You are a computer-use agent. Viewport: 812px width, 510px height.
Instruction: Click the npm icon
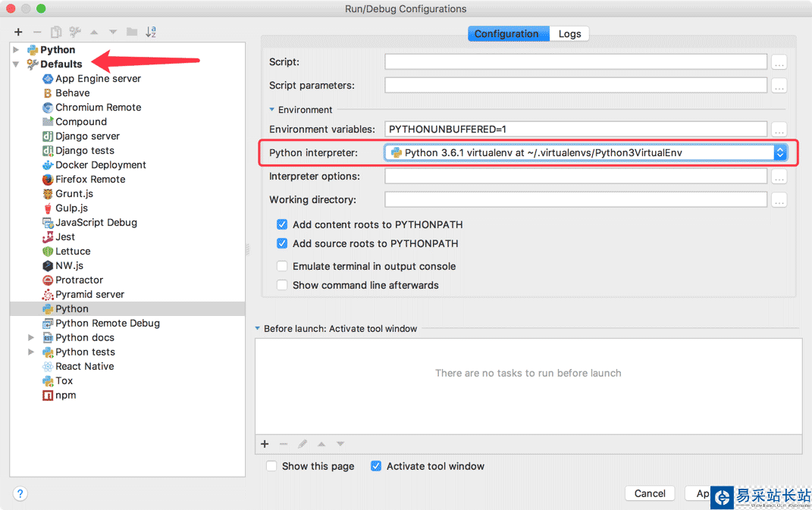pos(48,396)
